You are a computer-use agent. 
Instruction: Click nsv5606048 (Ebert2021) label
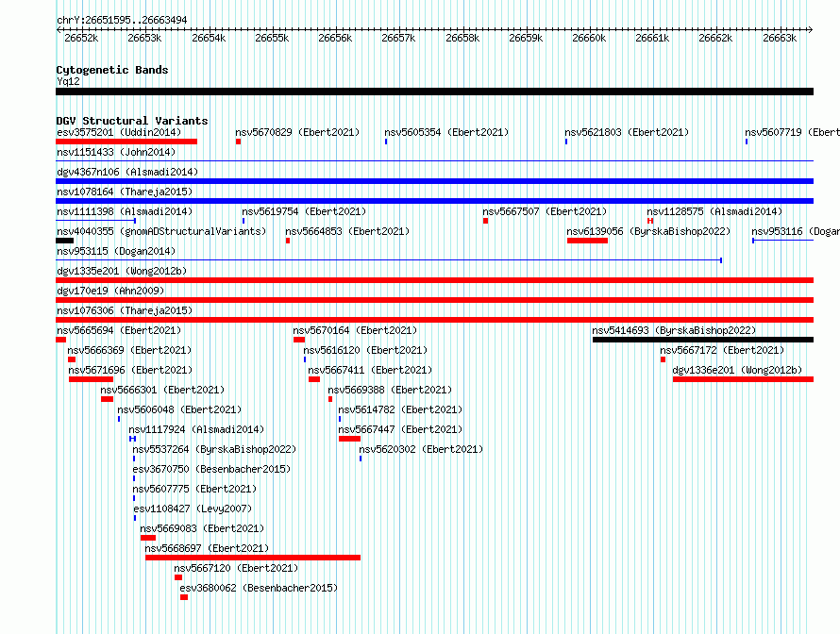coord(179,409)
